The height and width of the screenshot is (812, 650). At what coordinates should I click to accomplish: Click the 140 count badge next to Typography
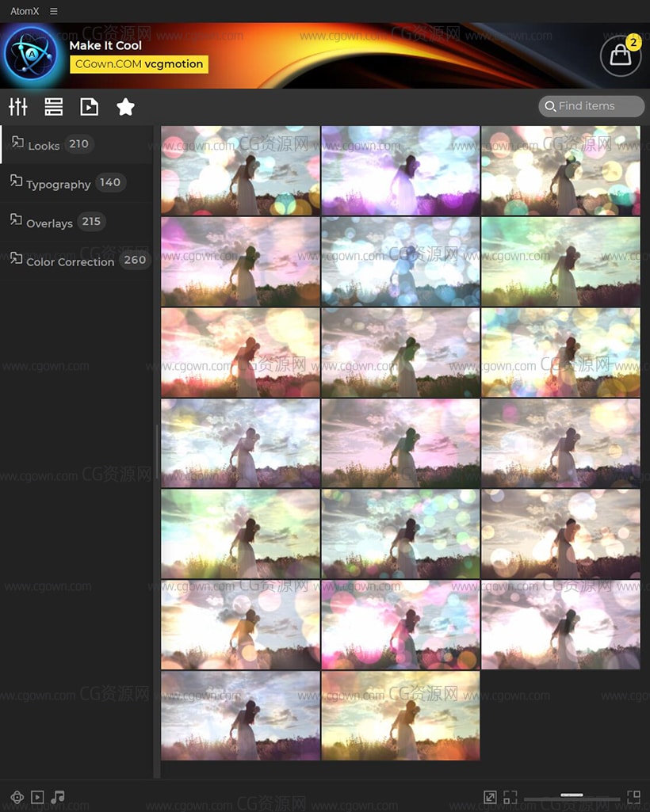point(110,182)
